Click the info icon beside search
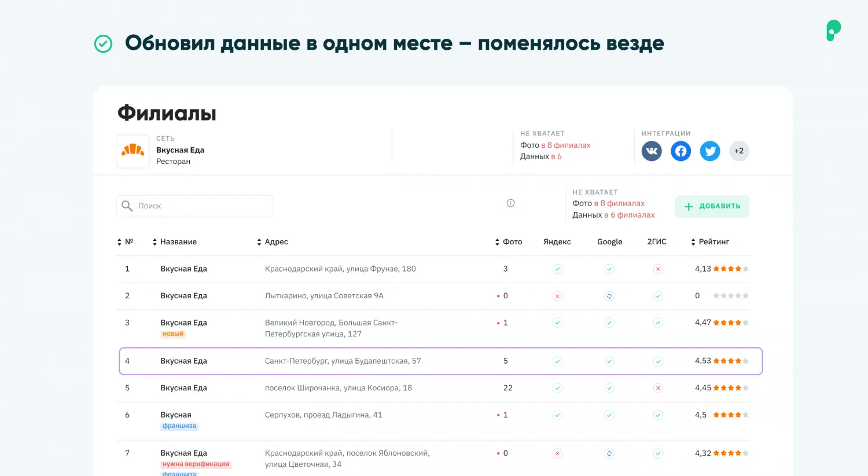The width and height of the screenshot is (868, 476). [x=510, y=203]
